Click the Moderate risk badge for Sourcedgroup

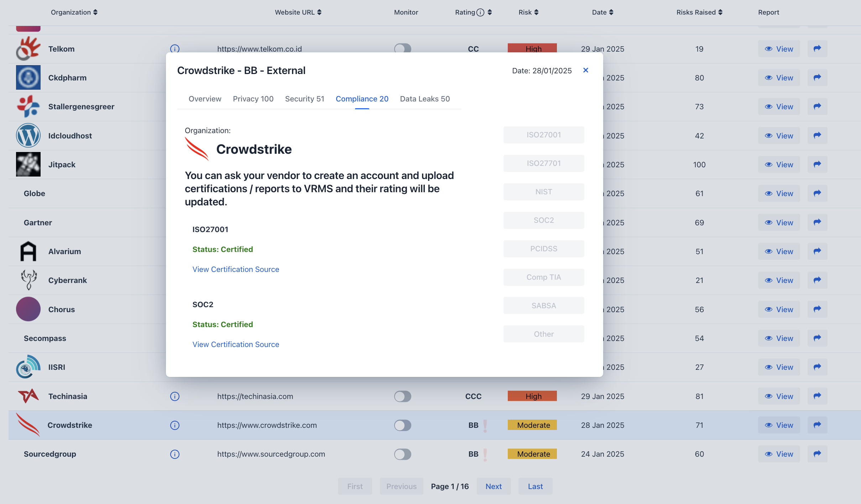click(532, 454)
